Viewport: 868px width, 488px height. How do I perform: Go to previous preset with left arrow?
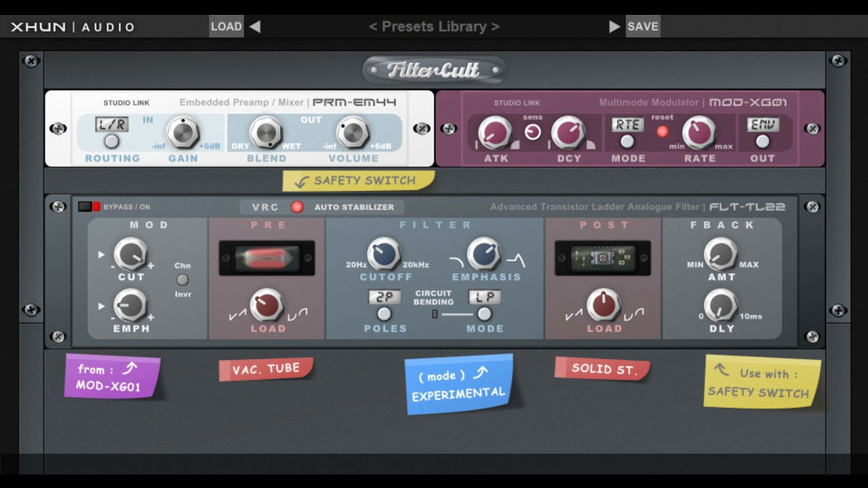(x=255, y=26)
